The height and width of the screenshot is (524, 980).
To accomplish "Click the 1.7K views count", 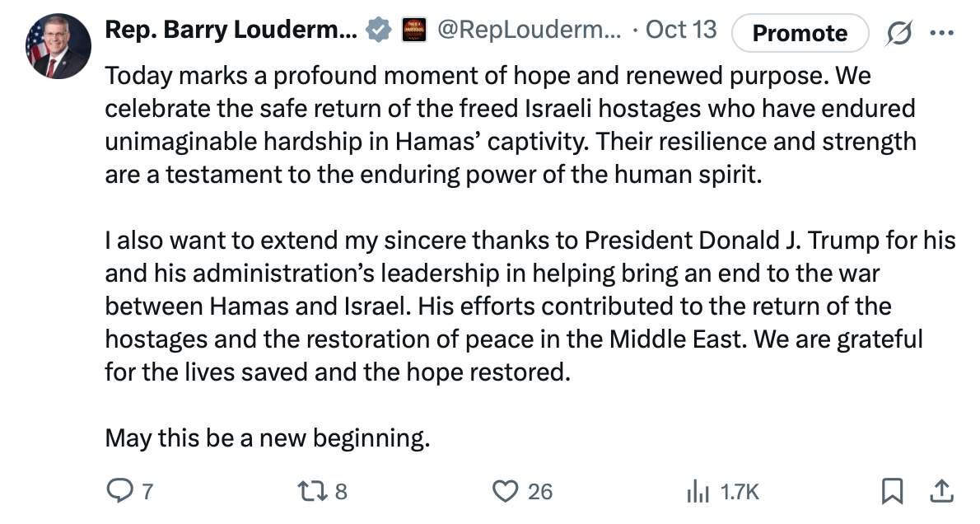I will coord(739,492).
